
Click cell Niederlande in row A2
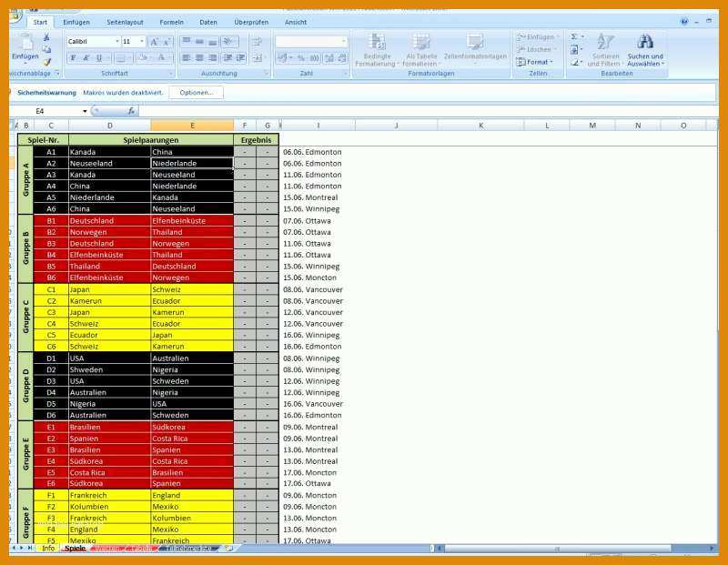tap(192, 164)
